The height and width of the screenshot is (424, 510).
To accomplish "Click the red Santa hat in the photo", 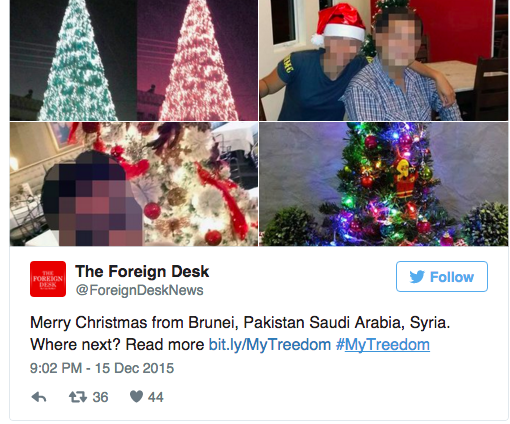I will tap(338, 24).
